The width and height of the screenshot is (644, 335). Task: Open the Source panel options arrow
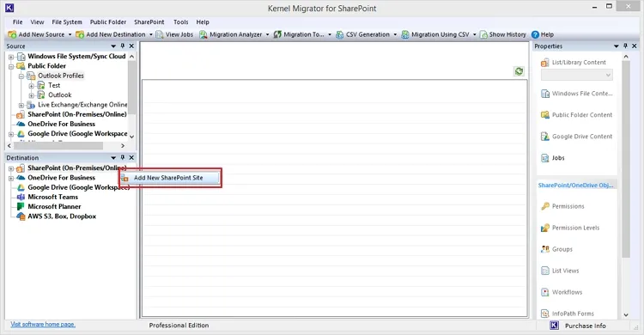coord(113,46)
